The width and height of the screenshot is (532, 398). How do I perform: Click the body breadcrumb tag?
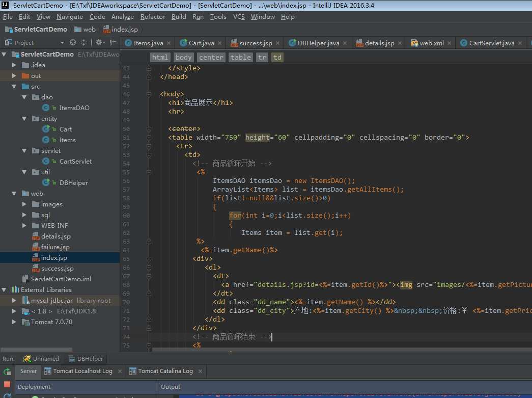point(184,58)
